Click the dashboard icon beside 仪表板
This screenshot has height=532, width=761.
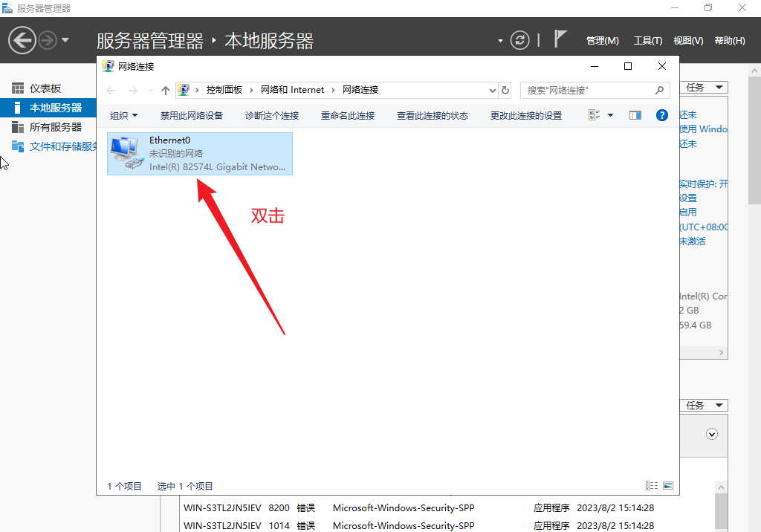[18, 88]
